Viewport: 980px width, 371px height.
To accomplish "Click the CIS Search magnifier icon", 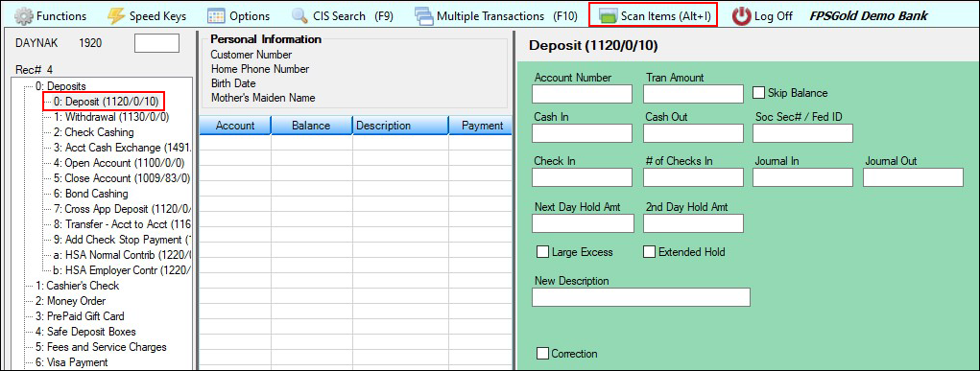I will click(x=300, y=15).
